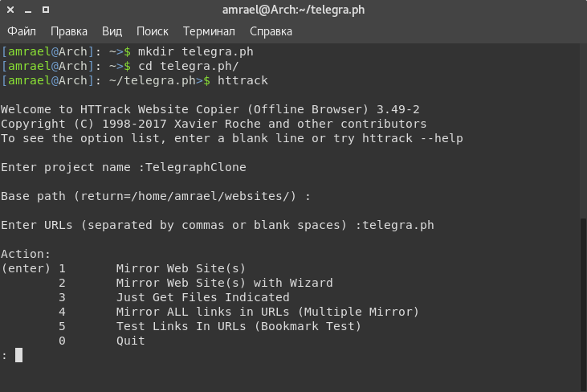Click the 'Just Get Files Indicated' option text
Viewport: 587px width, 392px height.
(x=202, y=297)
